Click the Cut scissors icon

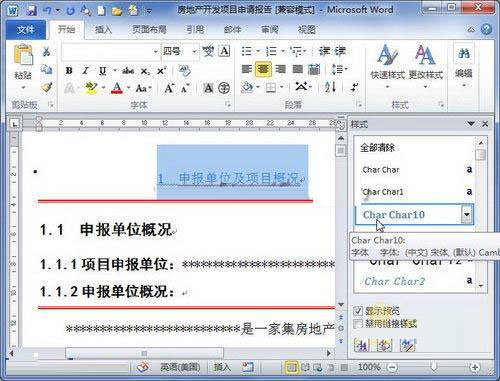click(x=46, y=51)
